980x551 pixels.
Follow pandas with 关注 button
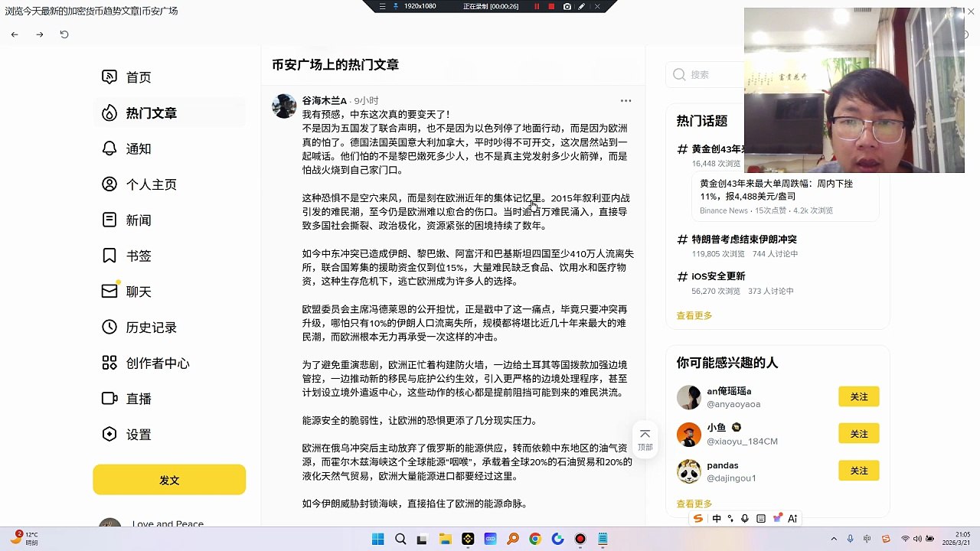(859, 471)
